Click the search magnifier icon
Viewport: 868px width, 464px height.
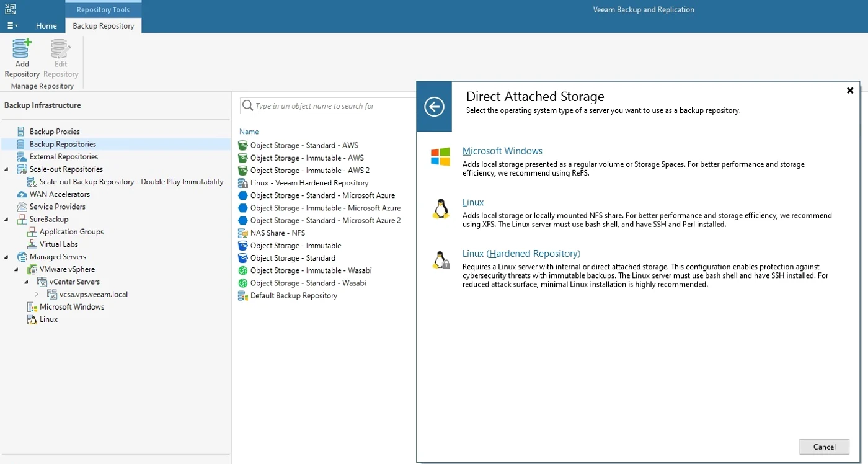(247, 105)
